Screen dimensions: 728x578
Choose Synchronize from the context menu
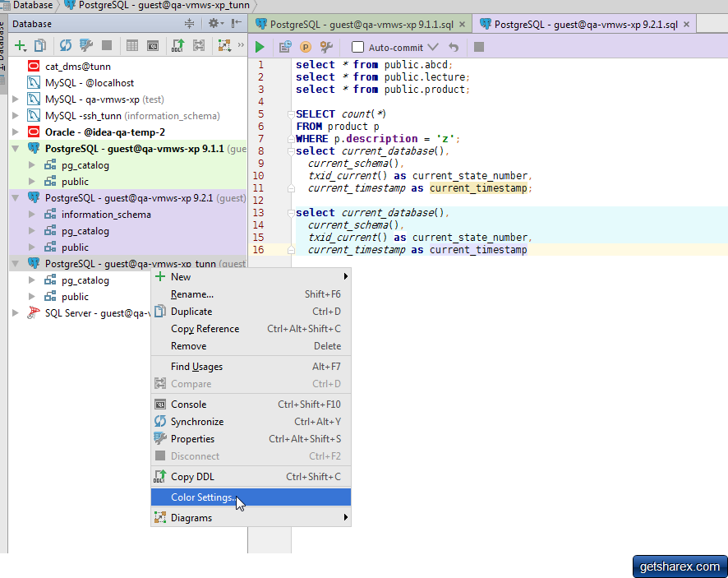pos(251,422)
